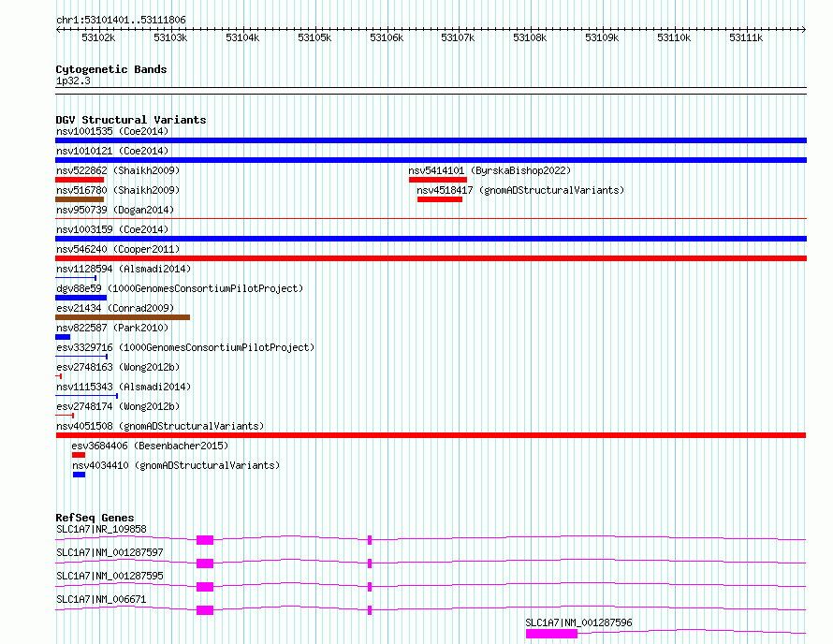This screenshot has width=833, height=644.
Task: Click large exon of SLC1A7|NM_001287596
Action: [x=551, y=634]
